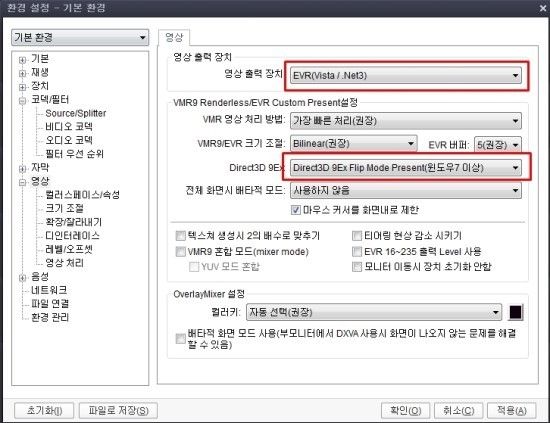Image resolution: width=550 pixels, height=423 pixels.
Task: Enable EVR 16~235 출력 Level 사용
Action: tap(357, 251)
